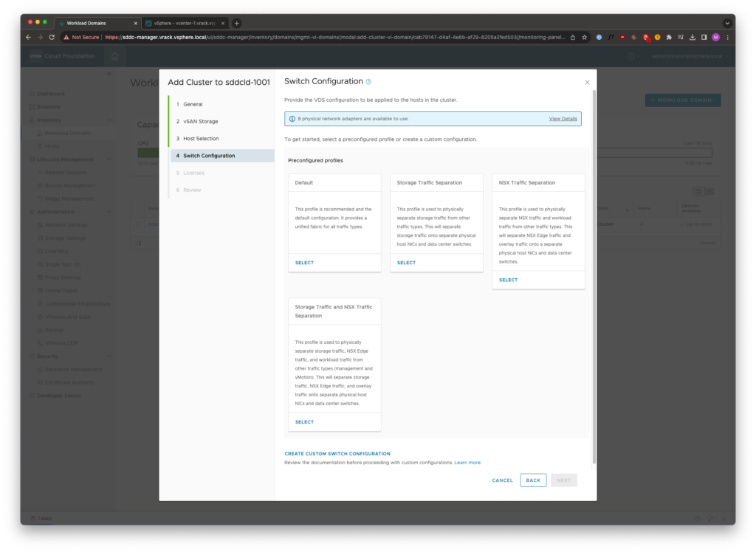
Task: Toggle the browser side panel icon
Action: coord(704,37)
